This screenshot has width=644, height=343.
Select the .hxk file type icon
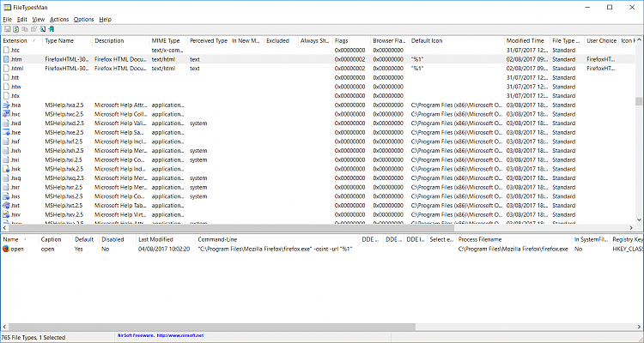click(7, 169)
